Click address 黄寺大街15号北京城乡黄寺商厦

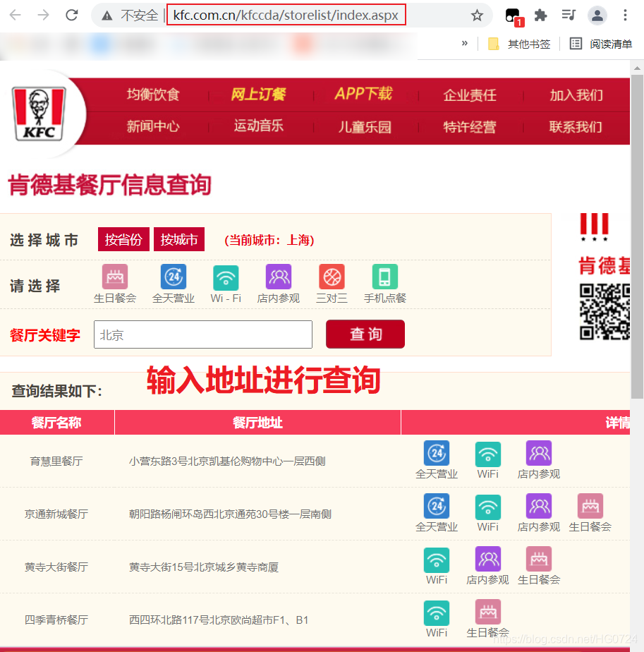coord(204,567)
